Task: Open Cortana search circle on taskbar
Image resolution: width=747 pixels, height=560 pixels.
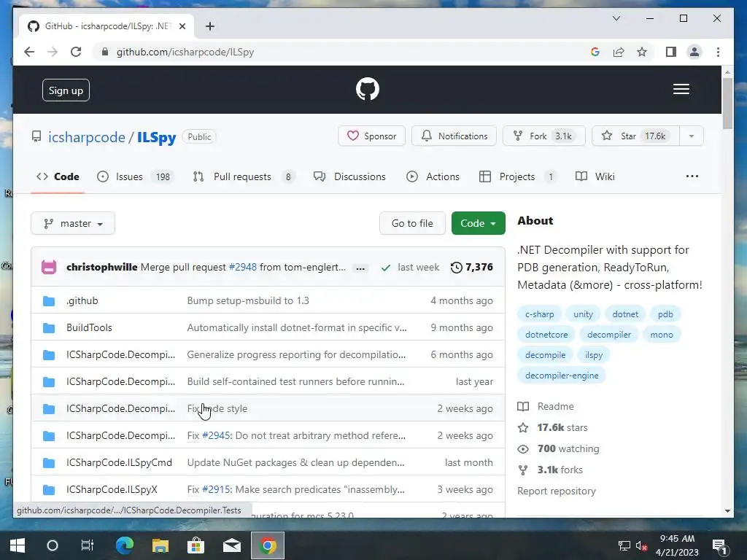Action: coord(53,545)
